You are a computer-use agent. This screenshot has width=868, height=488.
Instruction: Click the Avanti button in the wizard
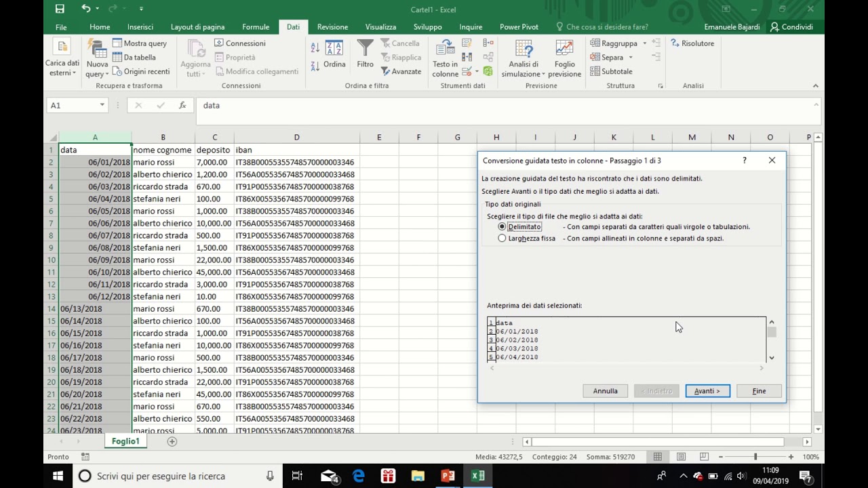tap(707, 391)
